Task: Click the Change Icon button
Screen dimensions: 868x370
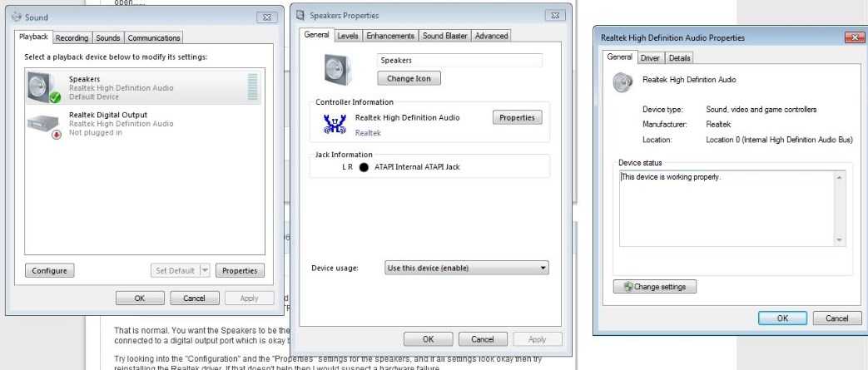Action: tap(409, 78)
